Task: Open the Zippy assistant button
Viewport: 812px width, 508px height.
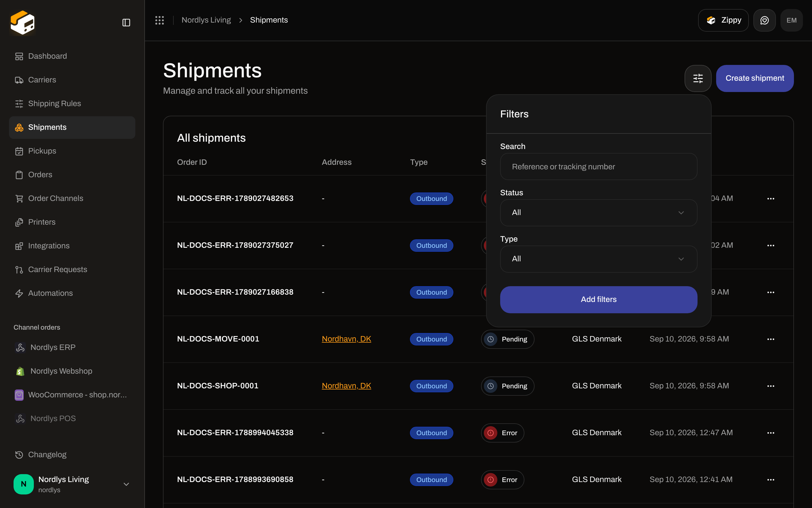Action: pos(723,20)
